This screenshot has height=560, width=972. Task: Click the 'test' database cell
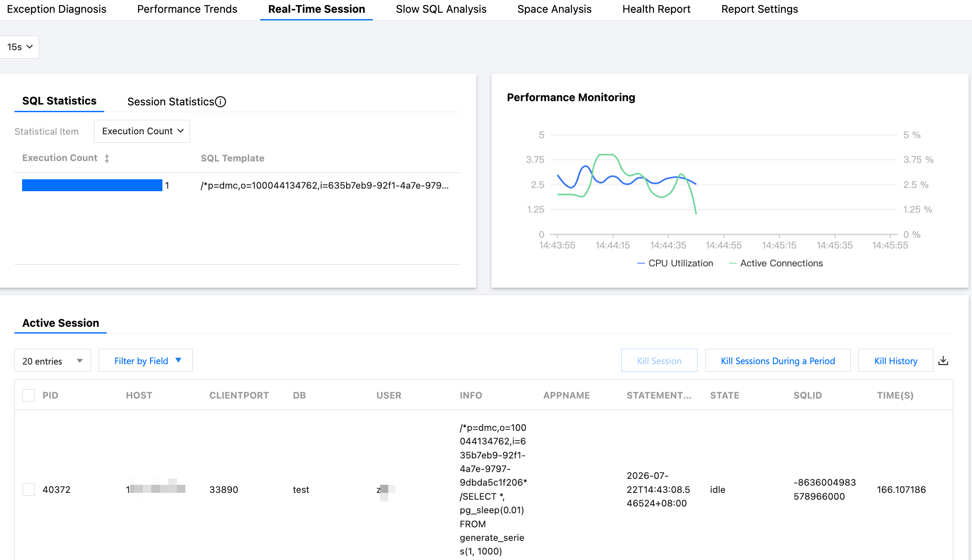(301, 489)
